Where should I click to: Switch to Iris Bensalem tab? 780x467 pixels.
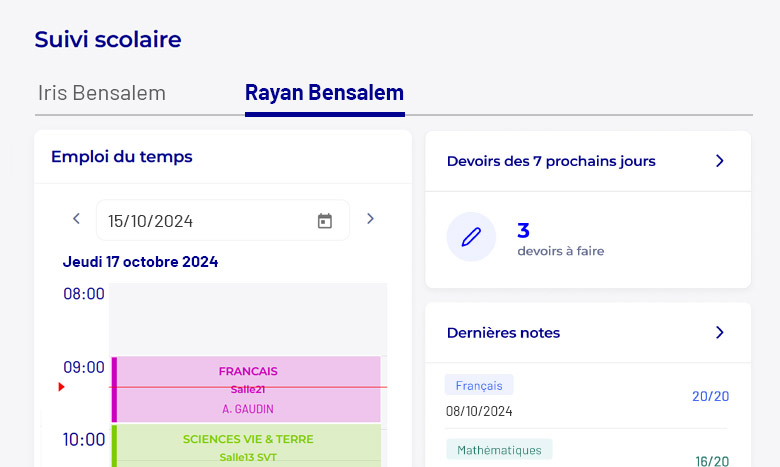tap(102, 93)
